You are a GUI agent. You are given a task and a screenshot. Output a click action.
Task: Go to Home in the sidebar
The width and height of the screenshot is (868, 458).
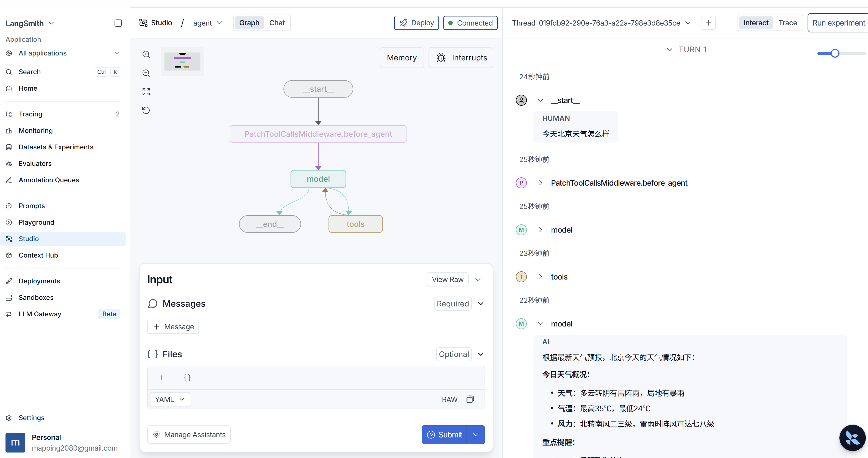point(63,88)
